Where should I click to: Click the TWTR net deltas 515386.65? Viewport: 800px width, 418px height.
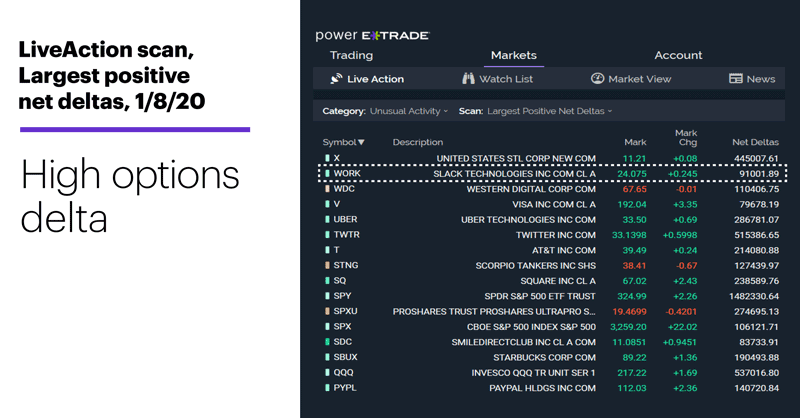(757, 235)
